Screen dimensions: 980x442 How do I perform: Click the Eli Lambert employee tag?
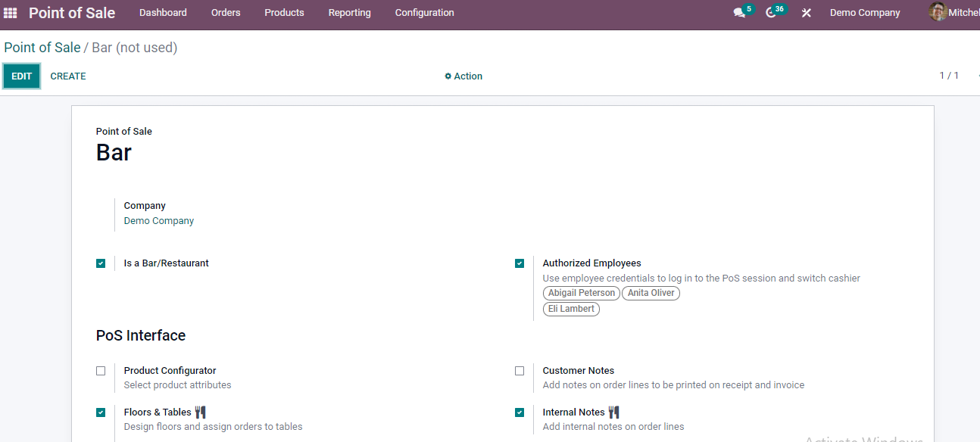(571, 309)
